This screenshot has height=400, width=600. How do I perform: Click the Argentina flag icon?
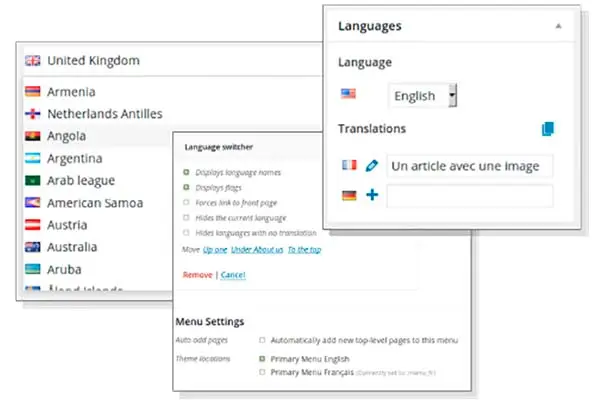(33, 158)
